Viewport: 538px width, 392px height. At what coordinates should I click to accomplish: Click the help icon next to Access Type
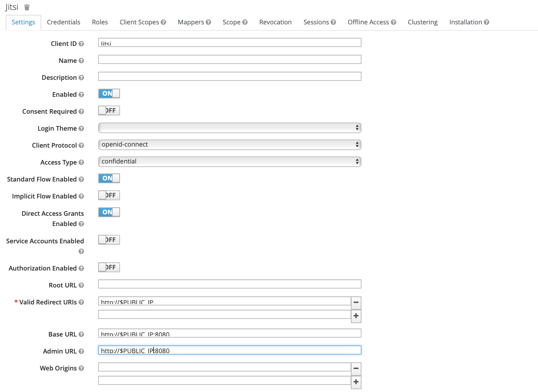[x=82, y=162]
